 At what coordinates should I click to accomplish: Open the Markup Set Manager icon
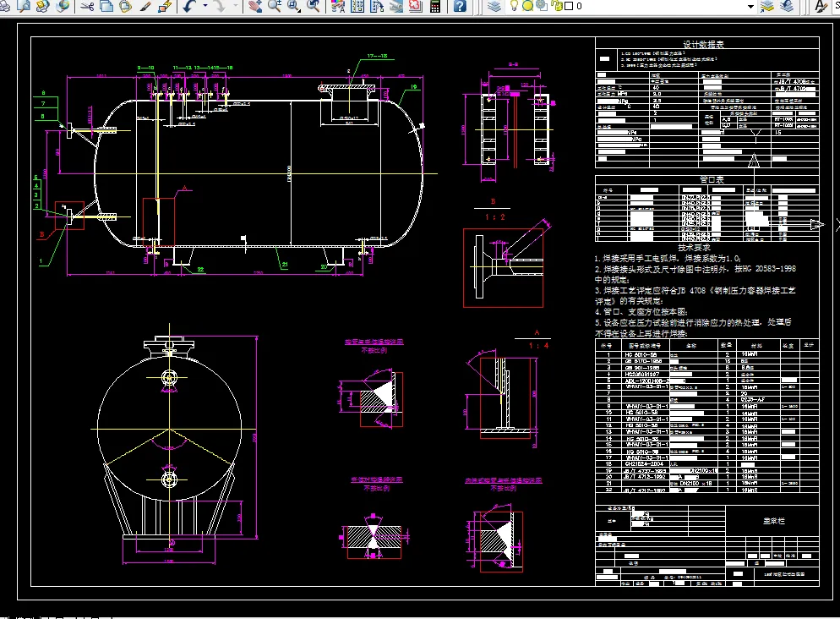pyautogui.click(x=416, y=6)
